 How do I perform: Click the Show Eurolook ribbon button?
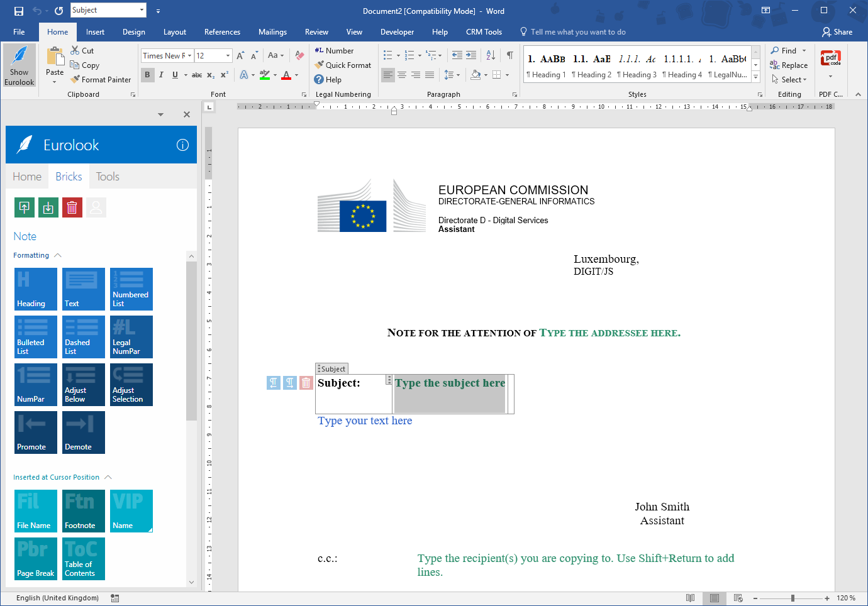point(19,65)
